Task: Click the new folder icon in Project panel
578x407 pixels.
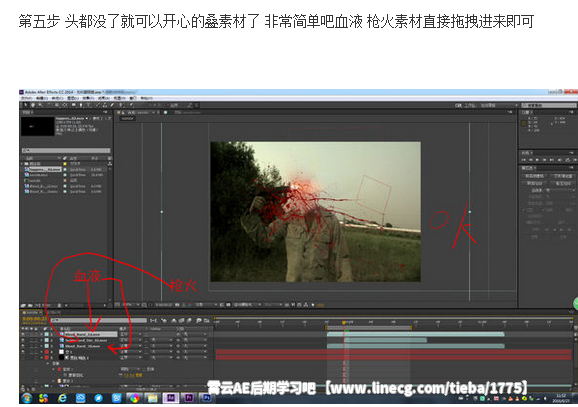Action: click(30, 305)
